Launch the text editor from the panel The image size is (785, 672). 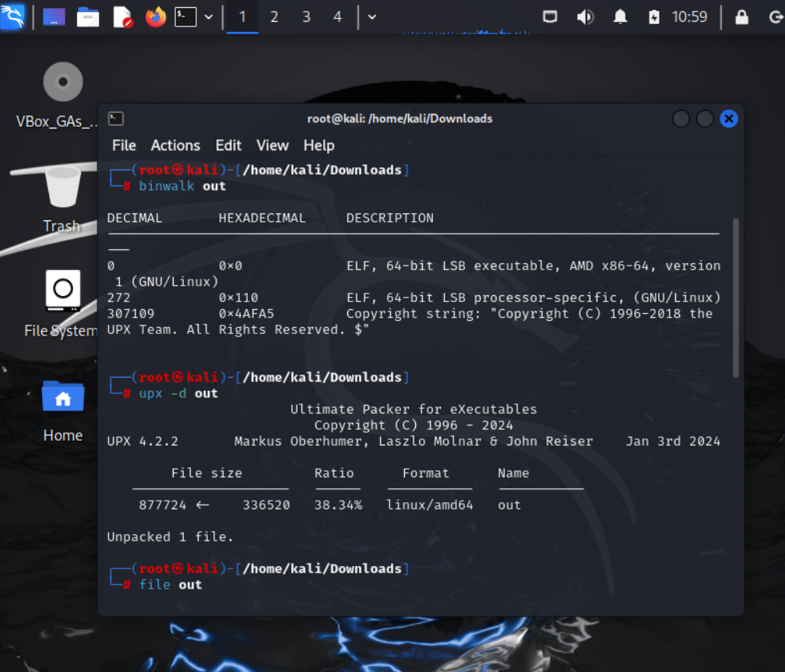point(122,16)
